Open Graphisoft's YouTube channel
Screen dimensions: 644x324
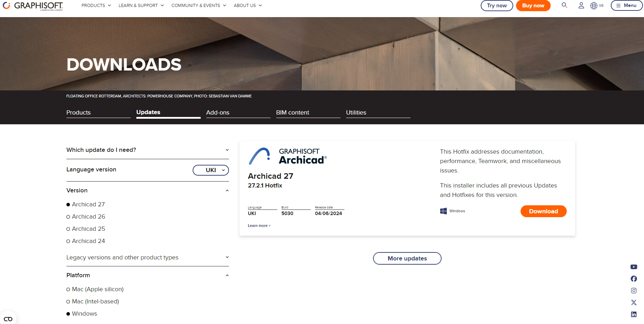tap(634, 267)
